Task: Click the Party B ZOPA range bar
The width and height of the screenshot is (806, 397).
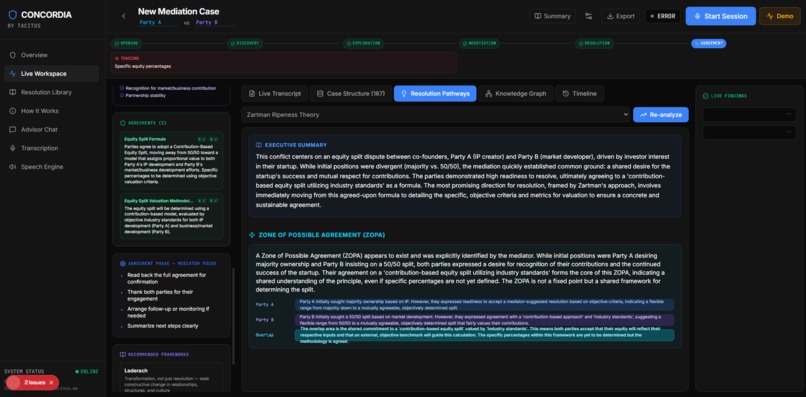Action: (484, 320)
